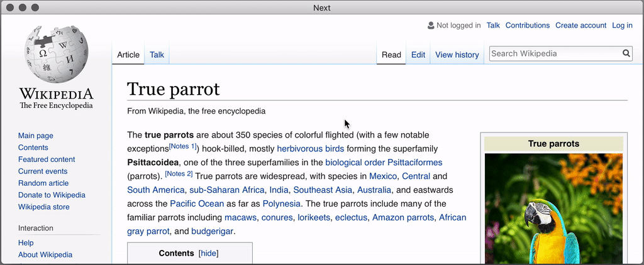The height and width of the screenshot is (265, 644).
Task: Click the red close window button
Action: tap(11, 8)
